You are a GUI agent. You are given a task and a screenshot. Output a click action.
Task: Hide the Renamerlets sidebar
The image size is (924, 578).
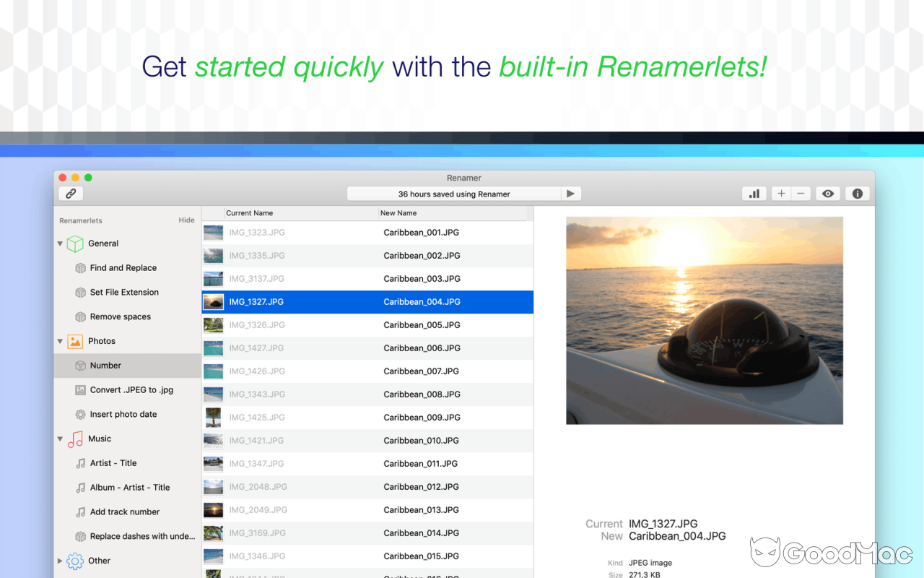tap(186, 220)
